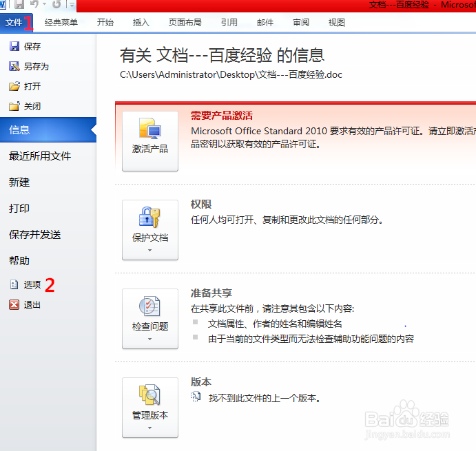Expand the 检查问题 dropdown arrow
Screen dimensions: 476x451
click(x=149, y=339)
